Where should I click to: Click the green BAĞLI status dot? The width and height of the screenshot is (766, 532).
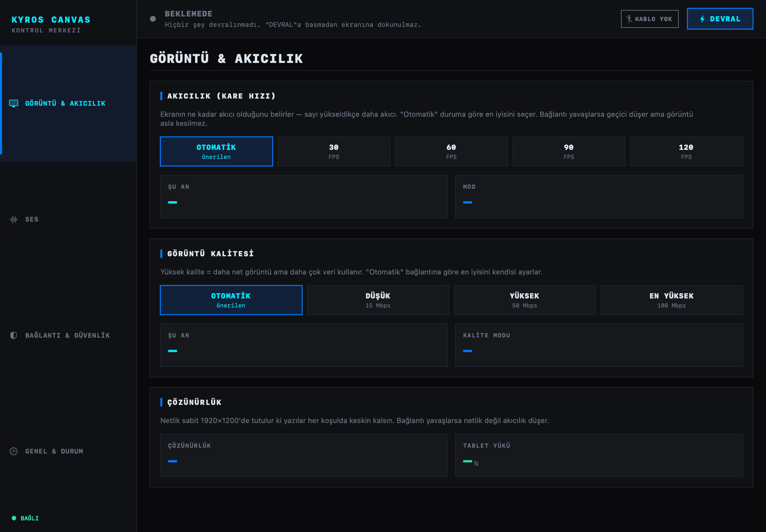tap(14, 518)
